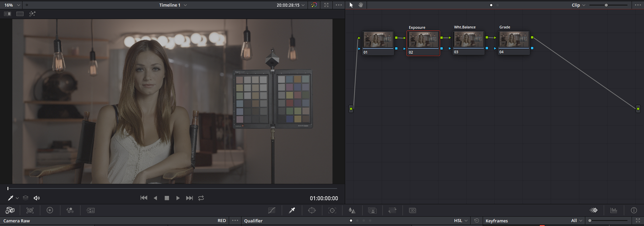Reset the Qualifier palette settings
Viewport: 644px width, 226px height.
[476, 221]
